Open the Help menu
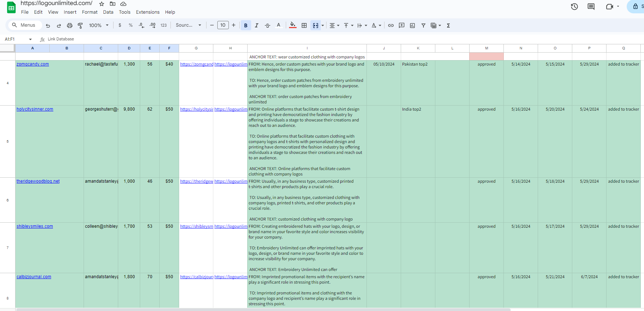Image resolution: width=644 pixels, height=311 pixels. click(170, 12)
